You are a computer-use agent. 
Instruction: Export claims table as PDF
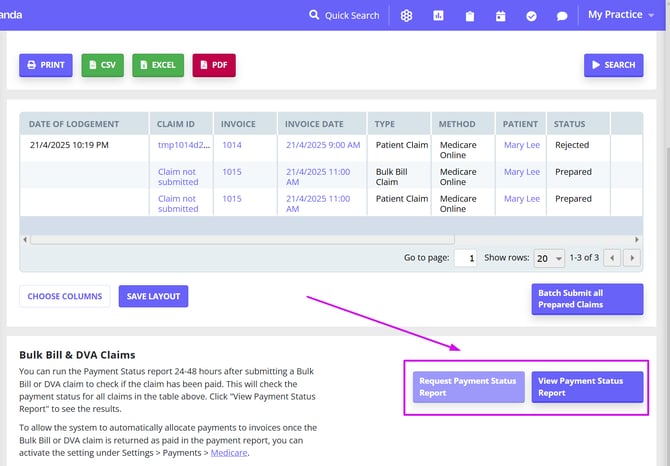(214, 65)
